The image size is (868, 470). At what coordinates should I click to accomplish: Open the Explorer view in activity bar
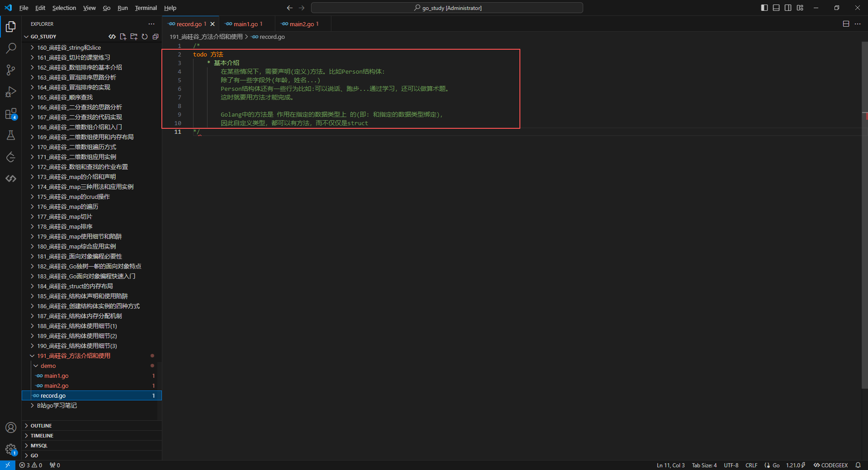[x=11, y=27]
